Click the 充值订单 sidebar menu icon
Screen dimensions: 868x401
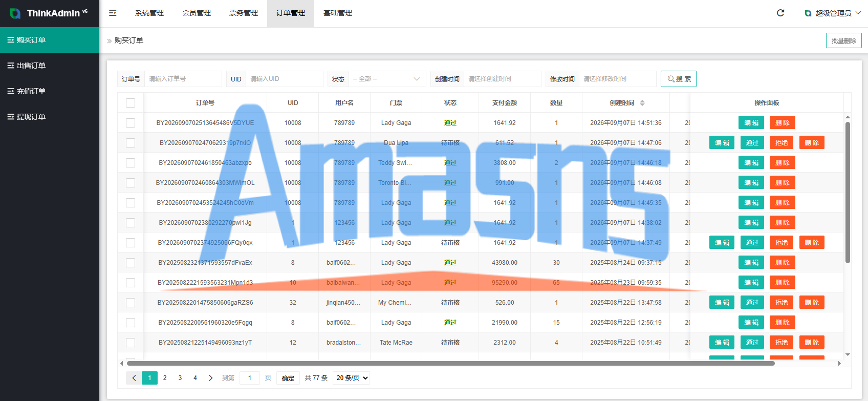tap(10, 91)
